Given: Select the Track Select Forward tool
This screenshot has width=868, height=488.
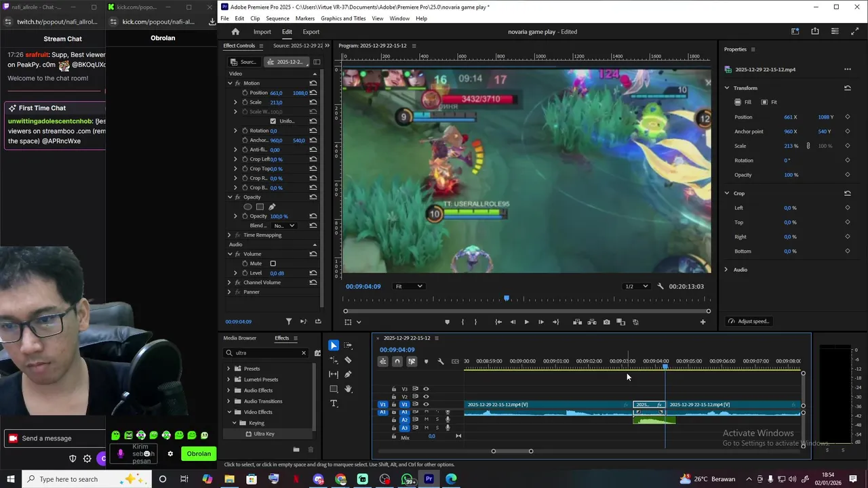Looking at the screenshot, I should tap(348, 346).
